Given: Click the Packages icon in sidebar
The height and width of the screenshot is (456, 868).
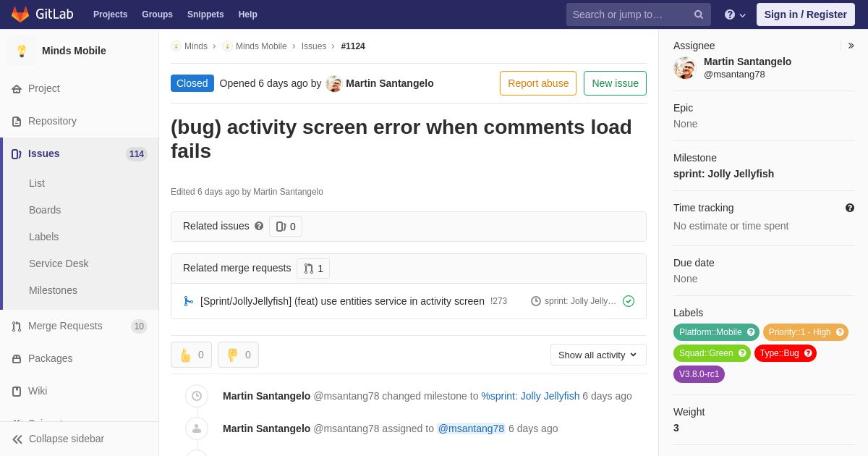Looking at the screenshot, I should pos(17,358).
